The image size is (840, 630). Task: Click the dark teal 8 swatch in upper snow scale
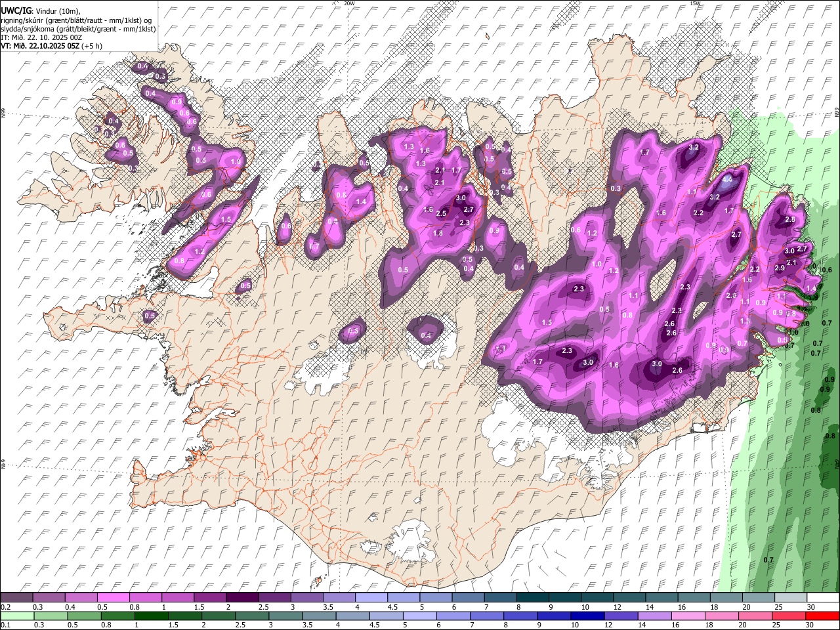(532, 598)
